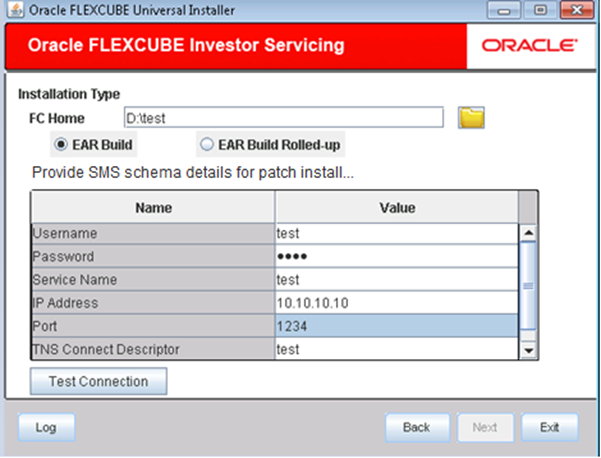Image resolution: width=601 pixels, height=458 pixels.
Task: Click the IP Address row label
Action: 153,303
